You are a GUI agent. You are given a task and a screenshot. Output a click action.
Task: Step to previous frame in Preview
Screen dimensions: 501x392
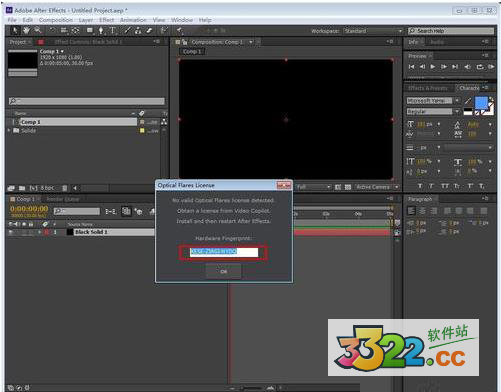pos(422,67)
